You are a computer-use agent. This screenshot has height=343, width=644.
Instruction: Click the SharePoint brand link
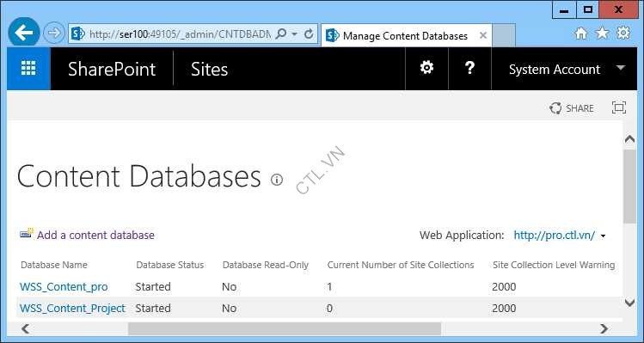(x=112, y=69)
